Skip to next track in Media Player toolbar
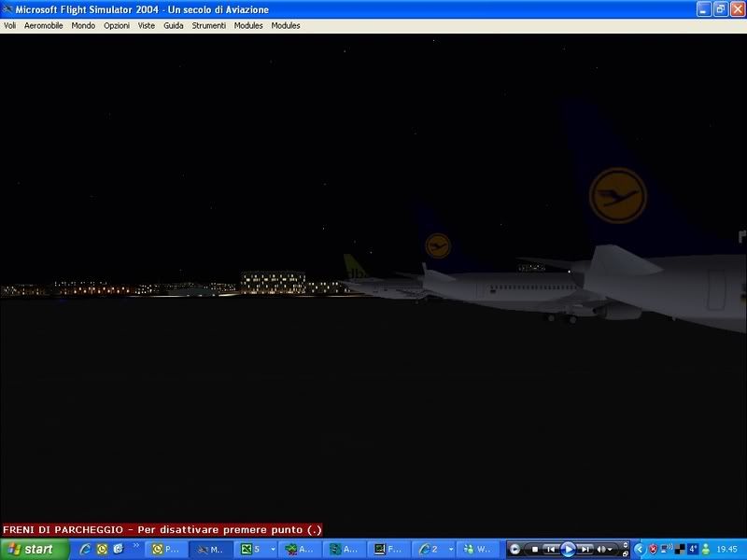747x560 pixels. pyautogui.click(x=585, y=550)
